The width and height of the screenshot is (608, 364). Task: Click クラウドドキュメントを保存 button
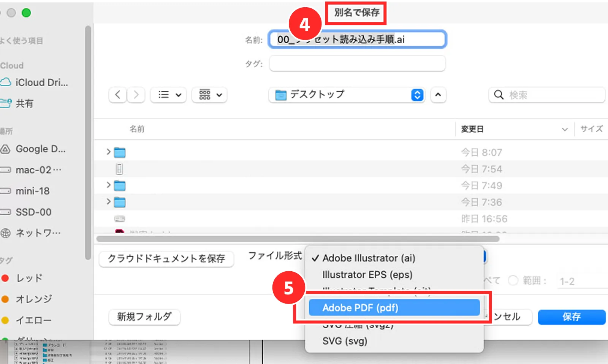(x=166, y=258)
